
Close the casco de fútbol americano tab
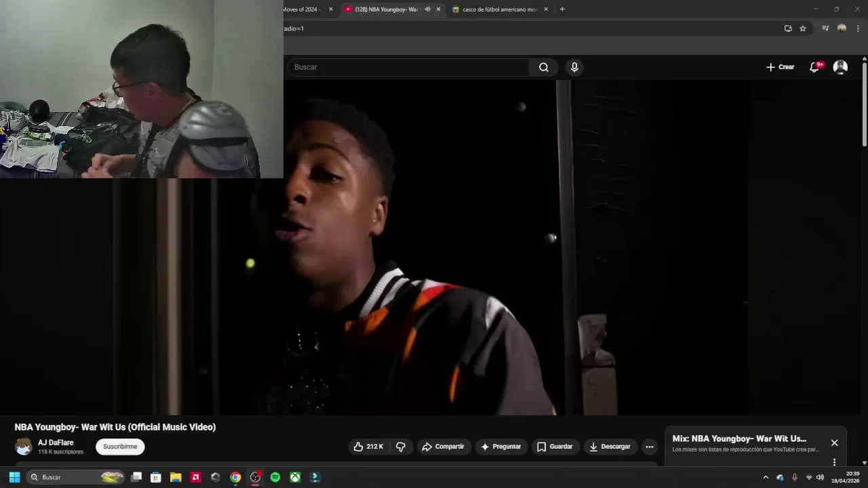click(546, 9)
